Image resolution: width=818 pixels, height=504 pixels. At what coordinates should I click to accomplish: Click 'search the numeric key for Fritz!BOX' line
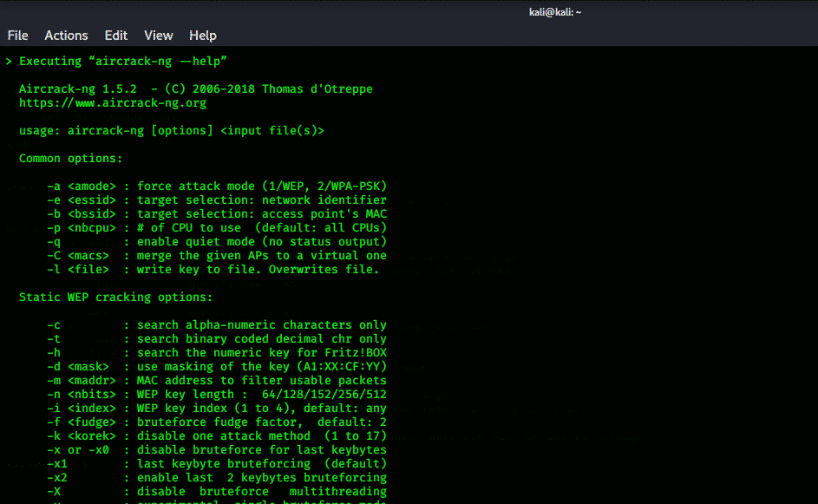click(217, 353)
